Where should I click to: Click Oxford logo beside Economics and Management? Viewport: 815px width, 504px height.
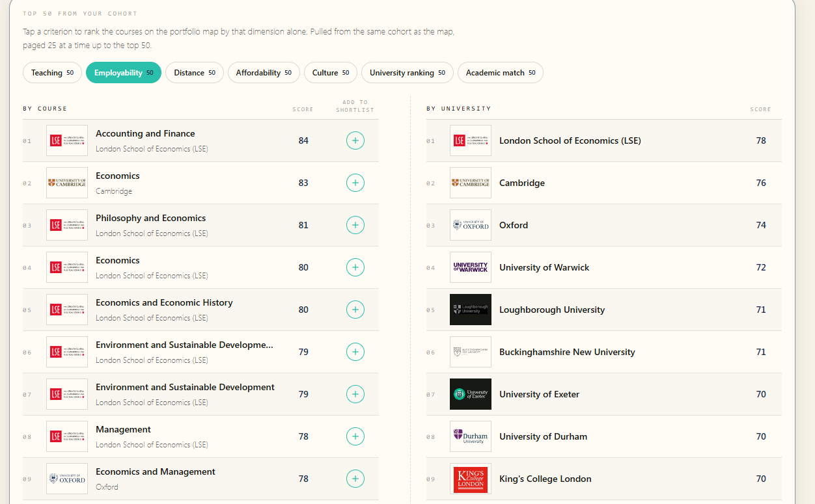tap(67, 479)
